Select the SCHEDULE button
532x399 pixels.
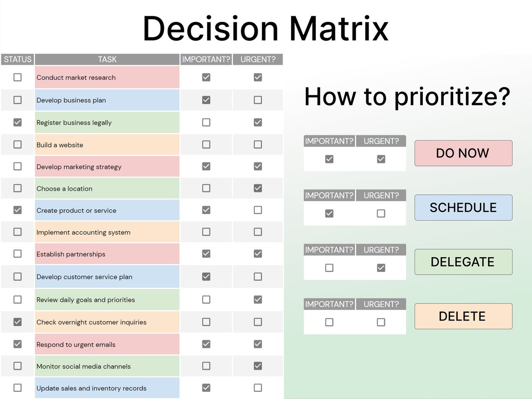tap(463, 208)
